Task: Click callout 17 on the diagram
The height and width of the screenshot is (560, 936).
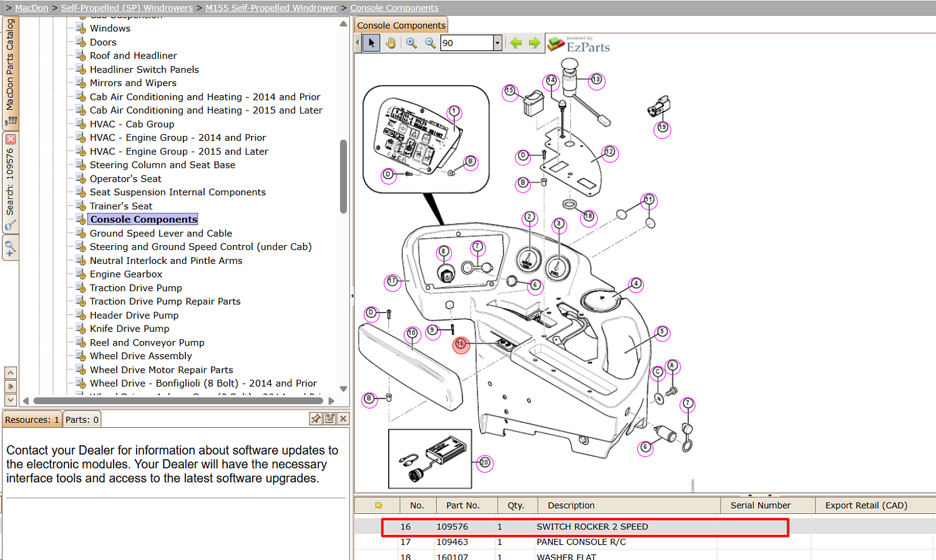Action: tap(392, 281)
